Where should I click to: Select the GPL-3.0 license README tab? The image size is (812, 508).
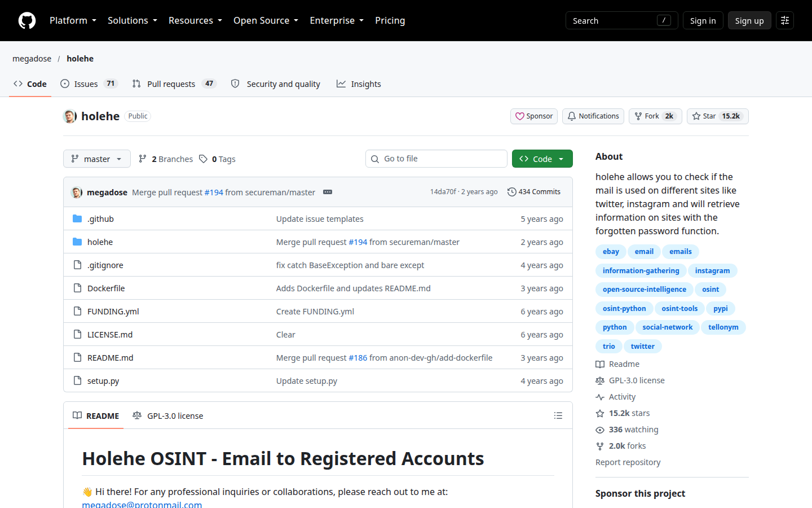coord(168,415)
